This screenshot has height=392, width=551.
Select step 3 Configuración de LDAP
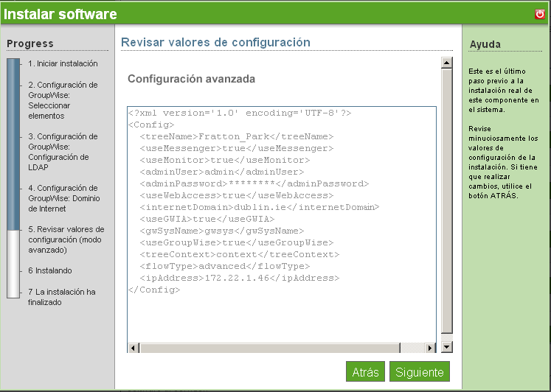point(63,152)
